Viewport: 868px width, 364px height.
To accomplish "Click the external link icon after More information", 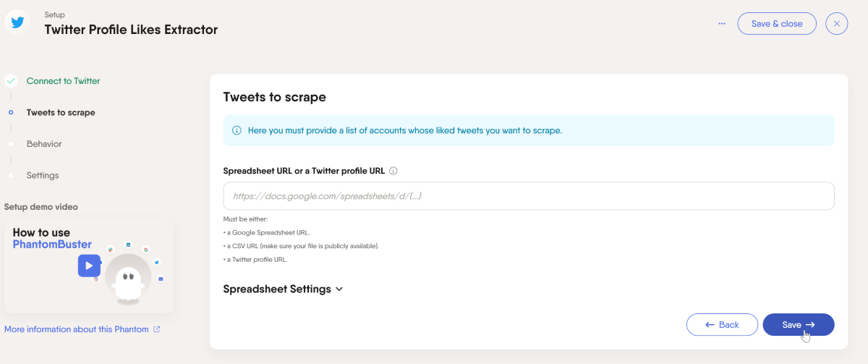I will point(156,329).
